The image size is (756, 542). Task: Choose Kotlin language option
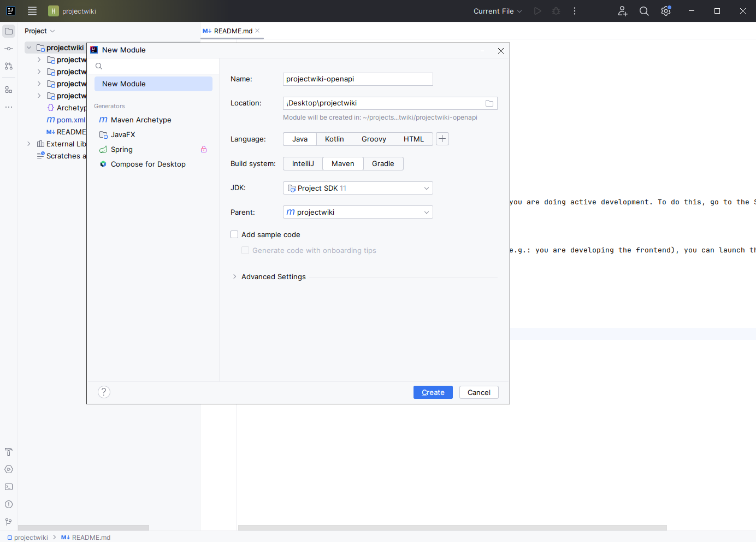[x=334, y=139]
